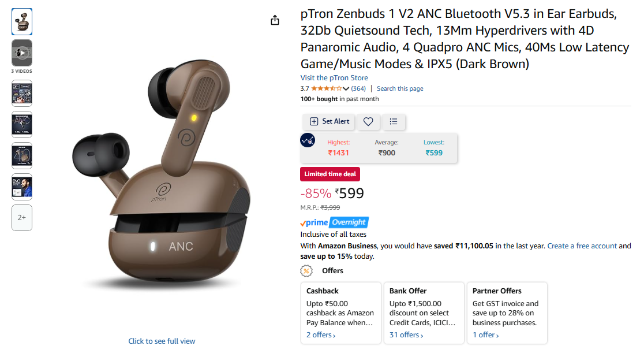This screenshot has width=644, height=346.
Task: Select the first earbuds thumbnail
Action: click(22, 22)
